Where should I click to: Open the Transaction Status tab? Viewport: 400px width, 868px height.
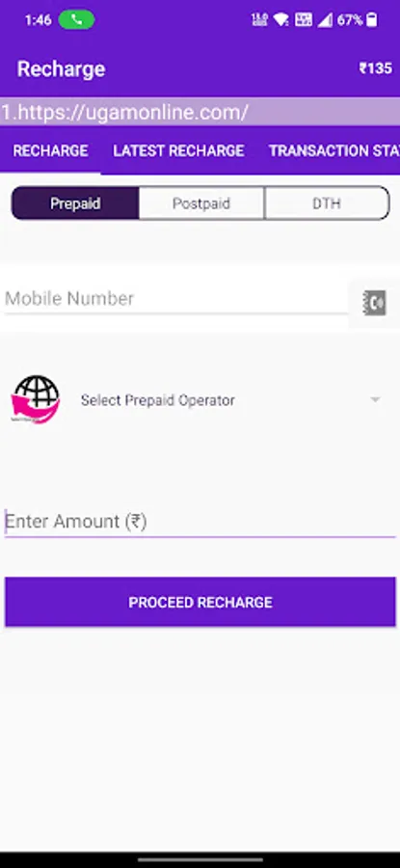334,150
